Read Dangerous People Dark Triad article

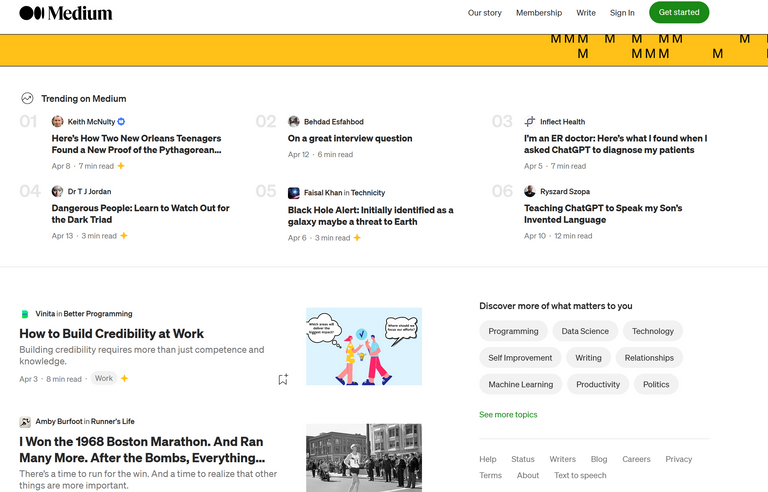(x=141, y=214)
